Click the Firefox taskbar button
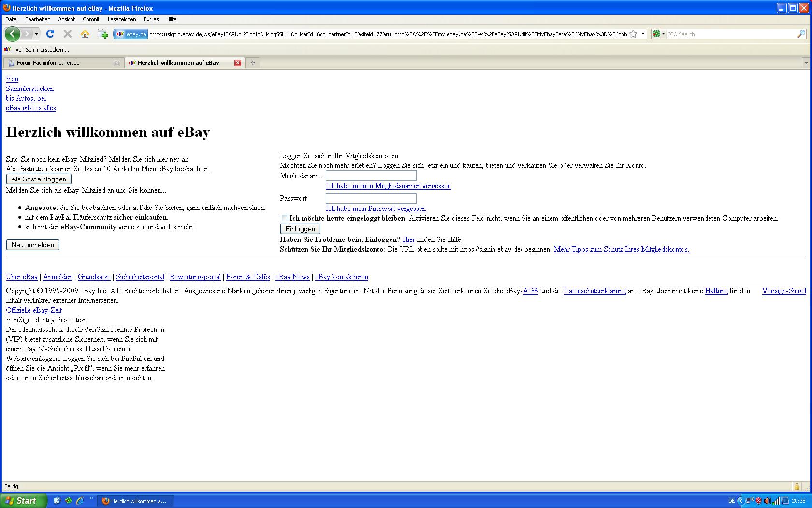Screen dimensions: 812x508 tap(135, 501)
